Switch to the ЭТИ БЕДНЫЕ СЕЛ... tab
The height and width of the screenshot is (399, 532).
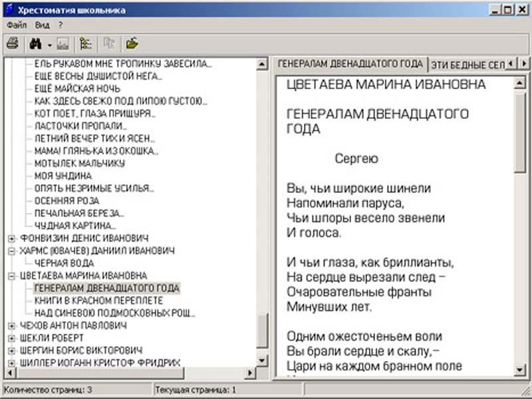pyautogui.click(x=465, y=64)
